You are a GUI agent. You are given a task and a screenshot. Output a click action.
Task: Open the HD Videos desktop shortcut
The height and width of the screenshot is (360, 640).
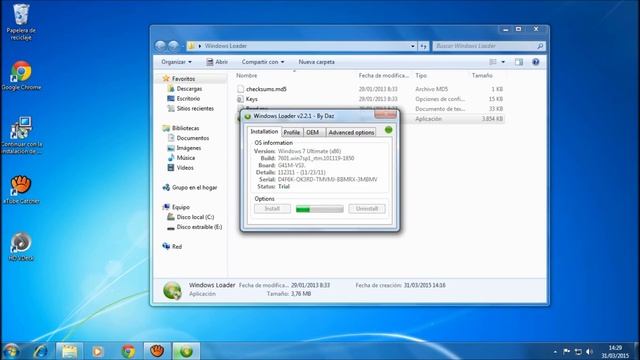pos(21,247)
